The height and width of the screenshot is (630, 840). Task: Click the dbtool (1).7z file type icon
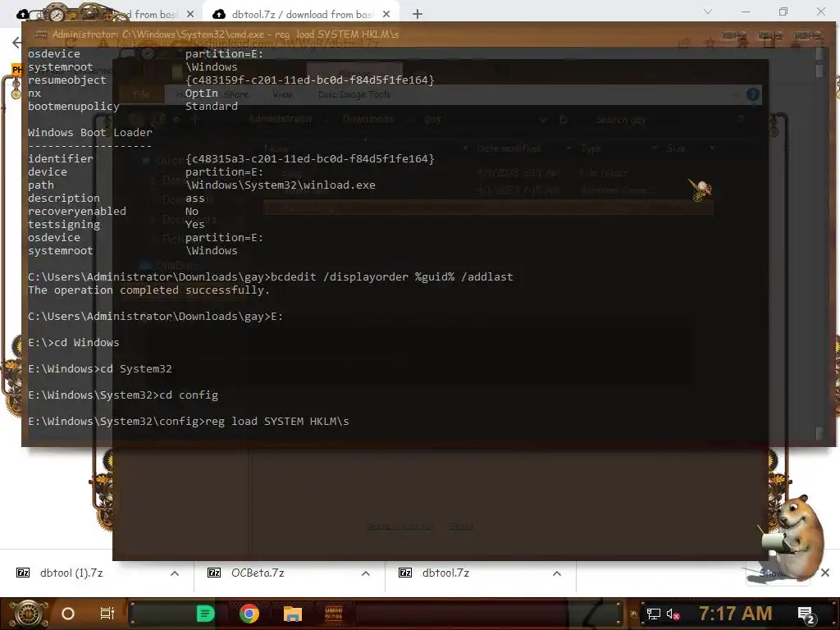click(23, 573)
